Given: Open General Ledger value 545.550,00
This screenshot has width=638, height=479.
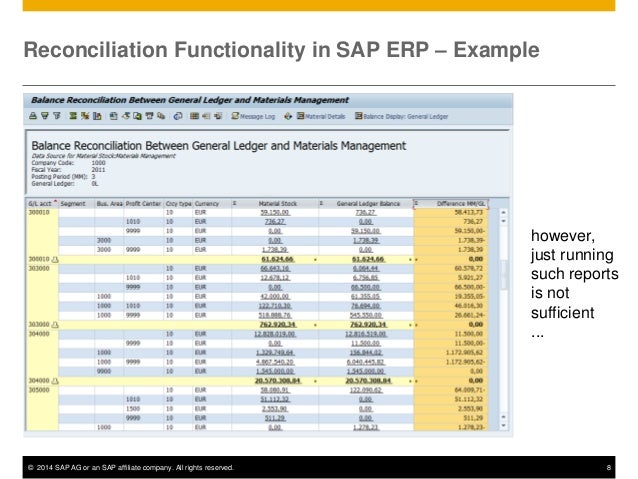Looking at the screenshot, I should tap(365, 315).
